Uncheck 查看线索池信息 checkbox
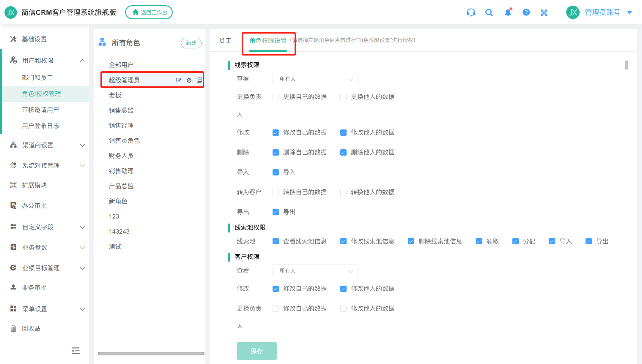This screenshot has height=364, width=642. point(276,241)
